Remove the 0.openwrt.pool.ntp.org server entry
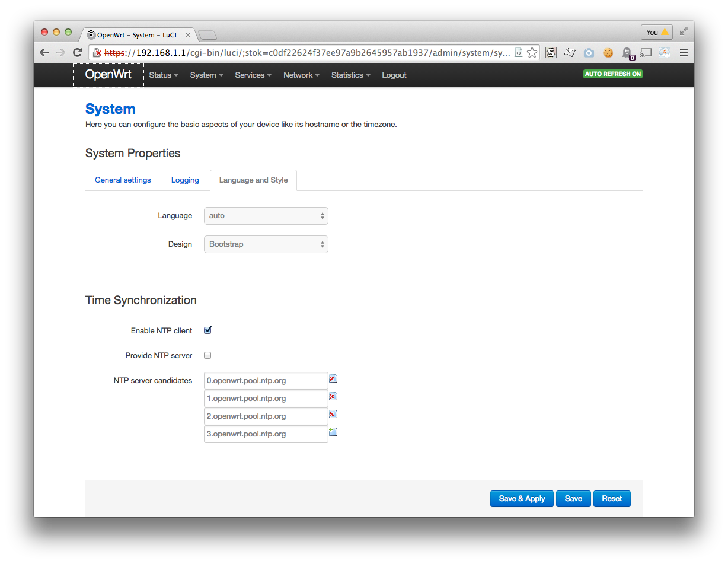 (333, 378)
